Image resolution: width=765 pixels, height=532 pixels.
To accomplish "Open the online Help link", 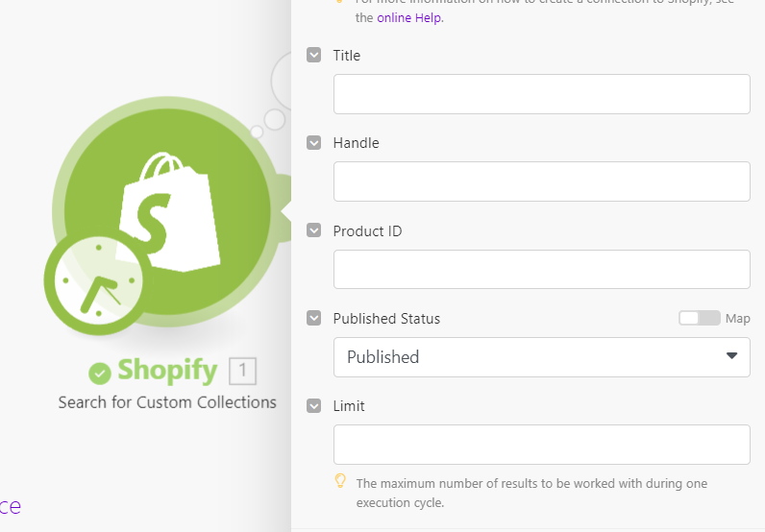I will (409, 18).
